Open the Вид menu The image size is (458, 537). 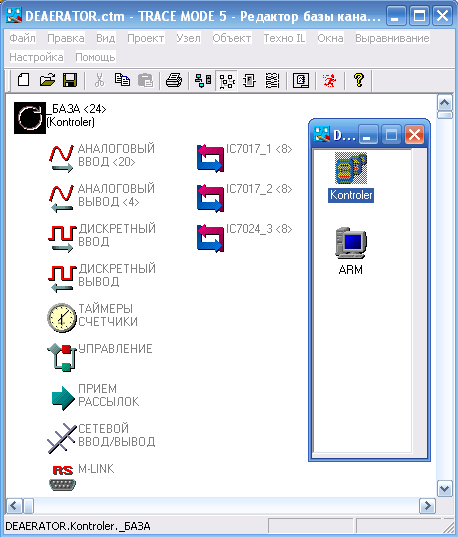[106, 38]
